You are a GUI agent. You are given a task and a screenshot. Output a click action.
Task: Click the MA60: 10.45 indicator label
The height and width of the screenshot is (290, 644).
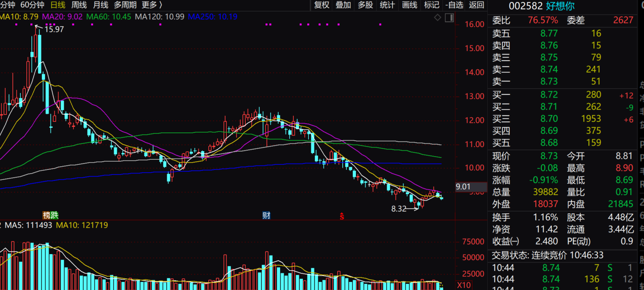coord(109,17)
